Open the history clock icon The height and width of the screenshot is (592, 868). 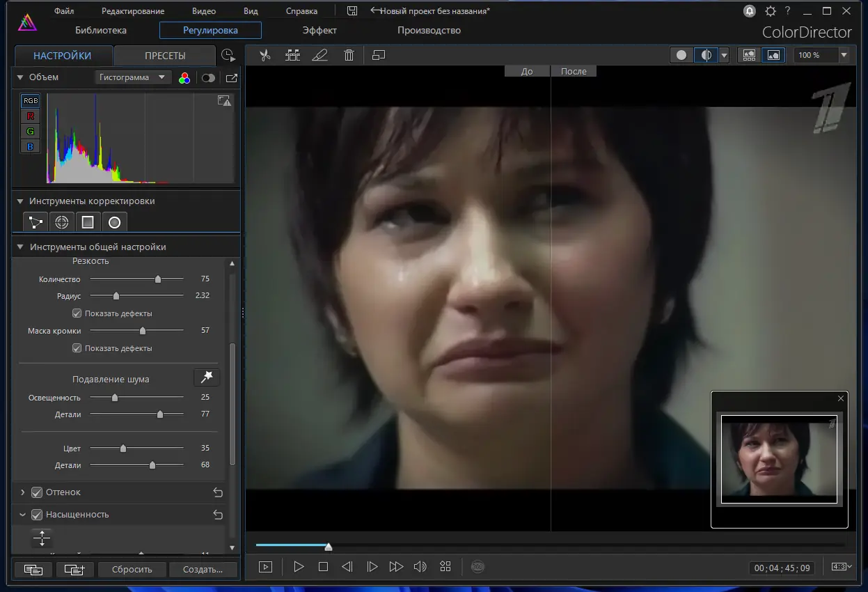pyautogui.click(x=228, y=56)
